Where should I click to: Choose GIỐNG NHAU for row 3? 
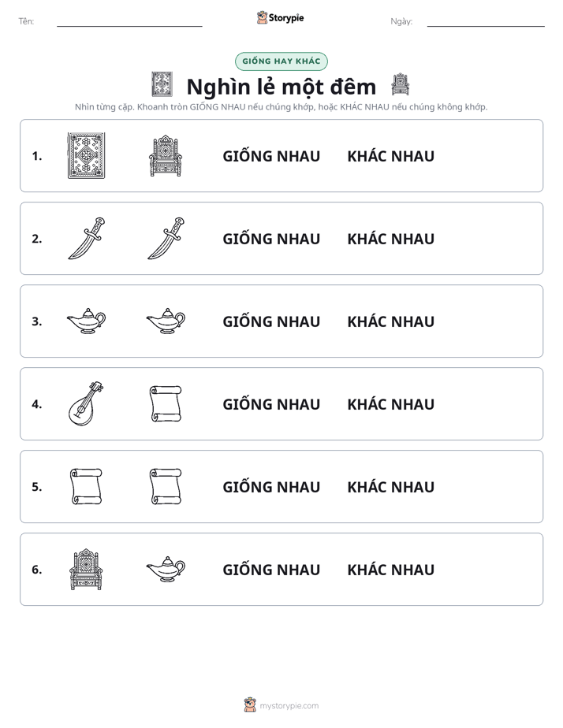pyautogui.click(x=271, y=321)
